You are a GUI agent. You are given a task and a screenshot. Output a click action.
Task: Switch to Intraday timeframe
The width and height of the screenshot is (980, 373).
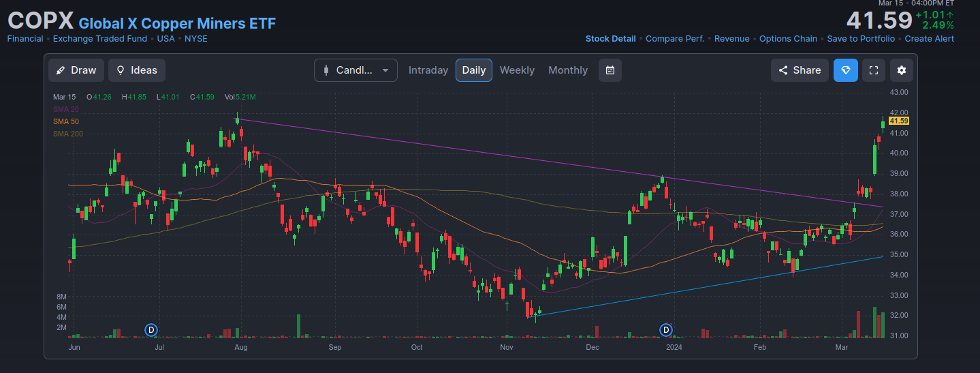tap(428, 70)
